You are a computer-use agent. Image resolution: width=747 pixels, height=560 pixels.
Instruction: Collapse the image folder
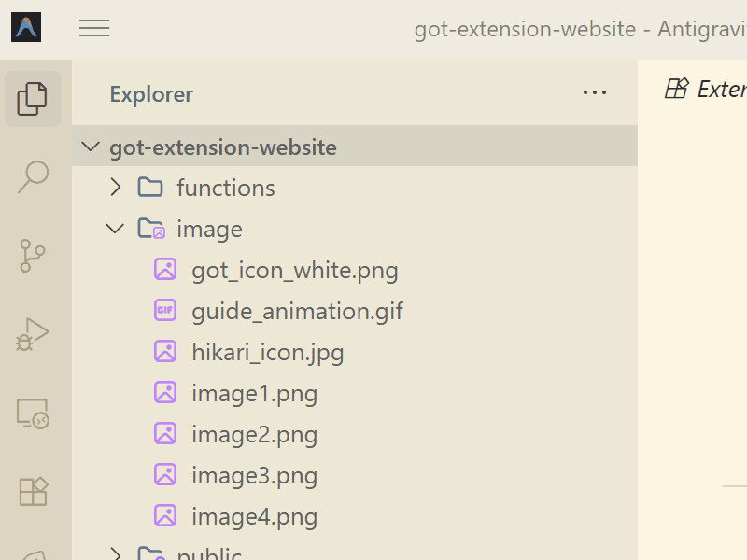coord(115,228)
